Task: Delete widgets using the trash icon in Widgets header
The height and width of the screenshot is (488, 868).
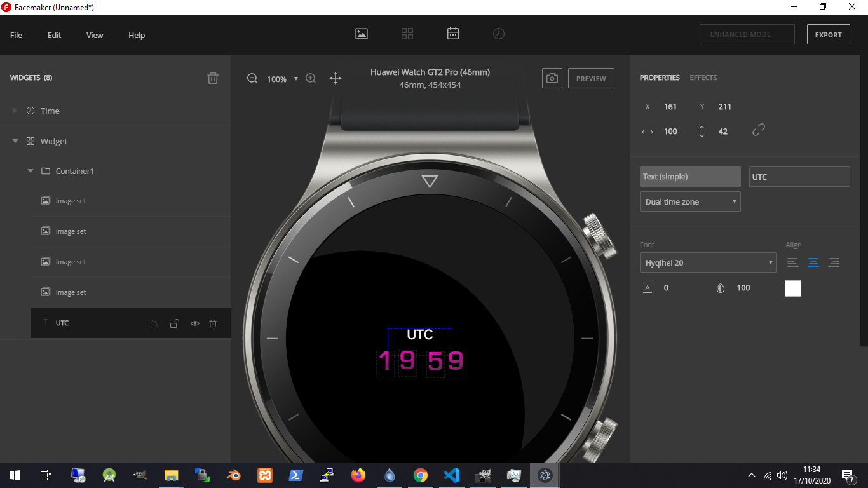Action: [x=213, y=78]
